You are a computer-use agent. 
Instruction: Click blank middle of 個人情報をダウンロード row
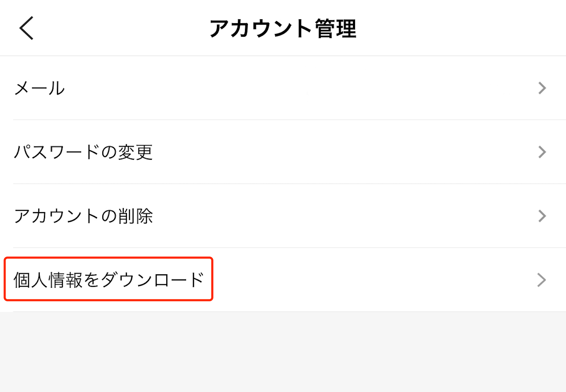[369, 280]
